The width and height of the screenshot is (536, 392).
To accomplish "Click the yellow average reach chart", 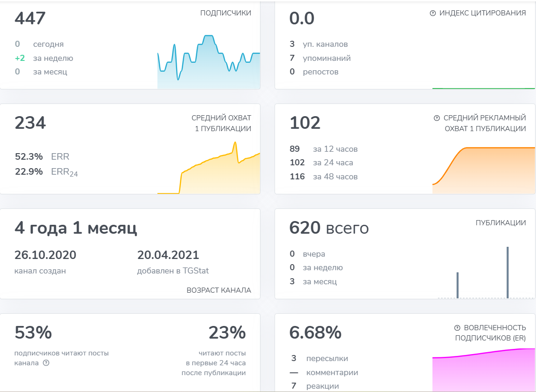I will coord(208,168).
